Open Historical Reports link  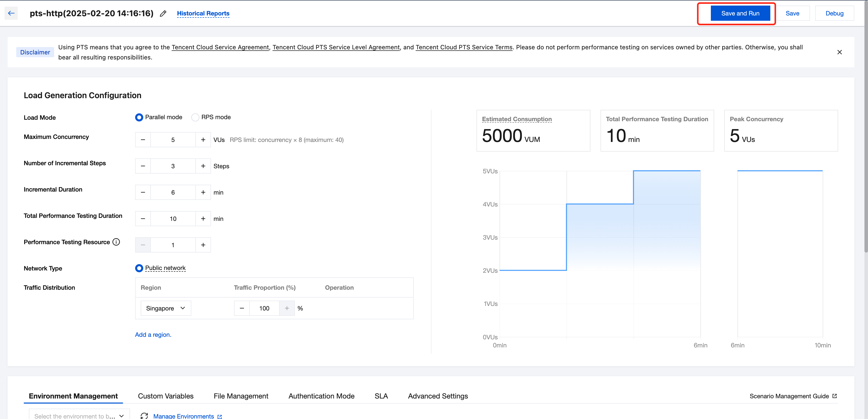tap(203, 13)
